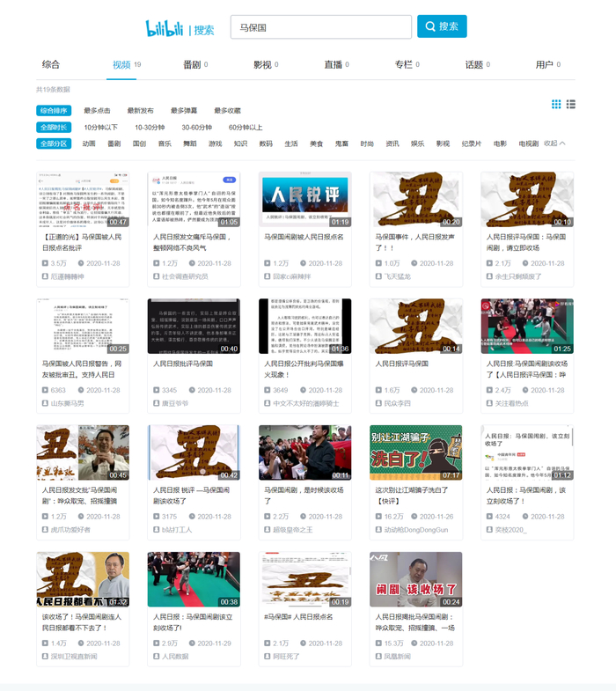Select 全部分区 category filter

pyautogui.click(x=54, y=143)
